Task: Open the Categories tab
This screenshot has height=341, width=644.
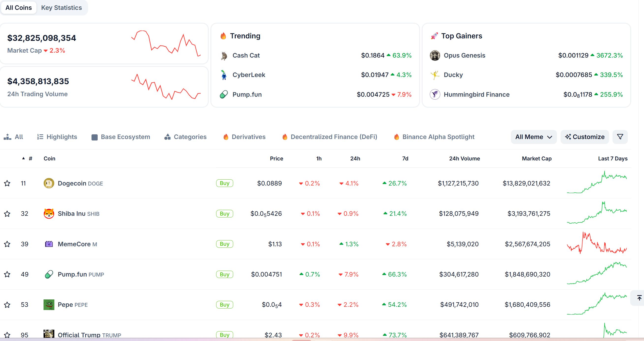Action: tap(185, 137)
